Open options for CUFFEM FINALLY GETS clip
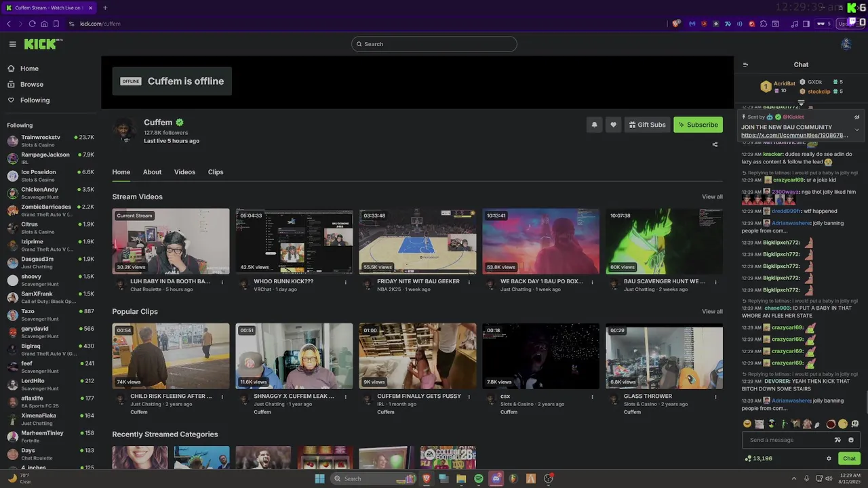Image resolution: width=868 pixels, height=488 pixels. point(469,397)
